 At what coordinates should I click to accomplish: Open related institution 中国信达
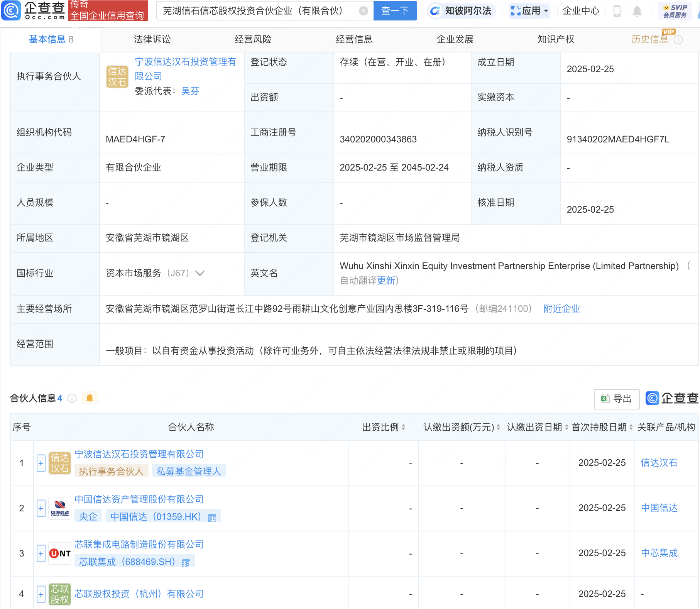(659, 508)
